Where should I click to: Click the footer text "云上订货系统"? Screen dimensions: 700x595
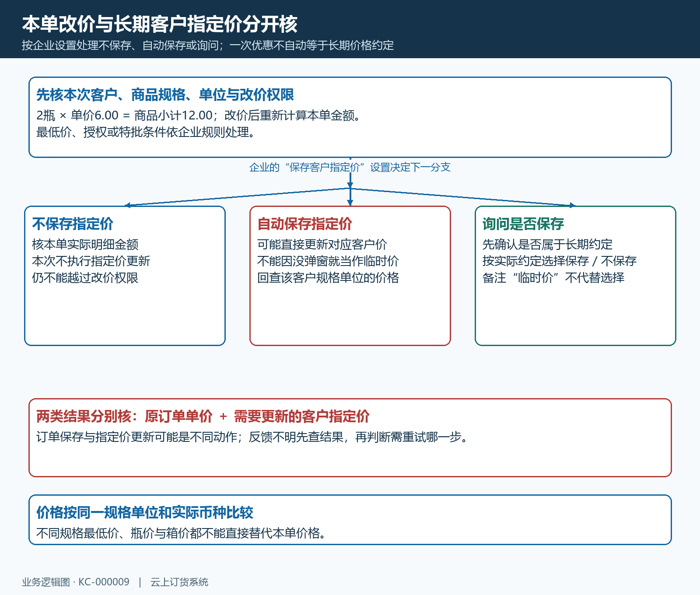coord(179,582)
